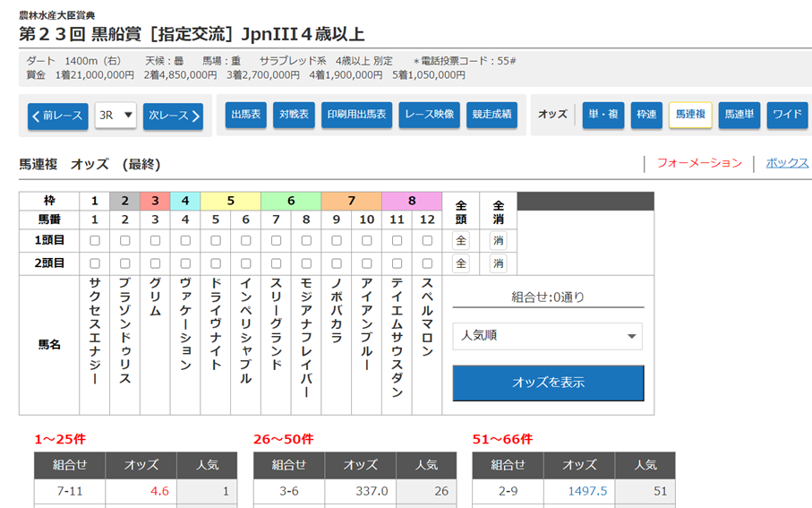Switch to 単・複 odds tab
Viewport: 812px width, 508px height.
tap(603, 115)
